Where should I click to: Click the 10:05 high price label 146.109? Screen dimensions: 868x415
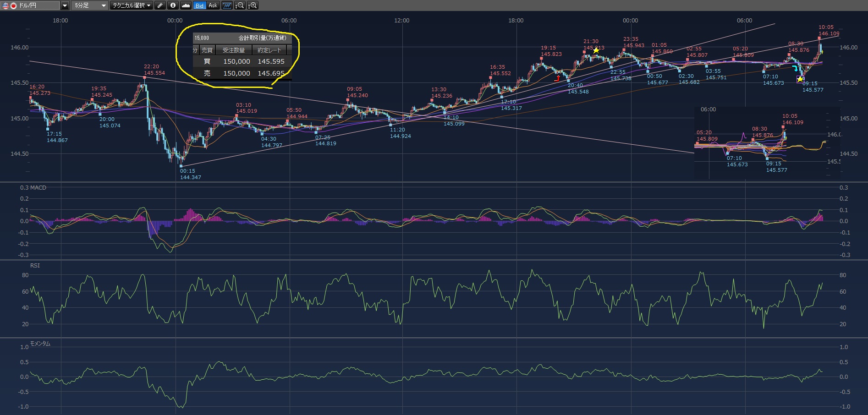829,33
